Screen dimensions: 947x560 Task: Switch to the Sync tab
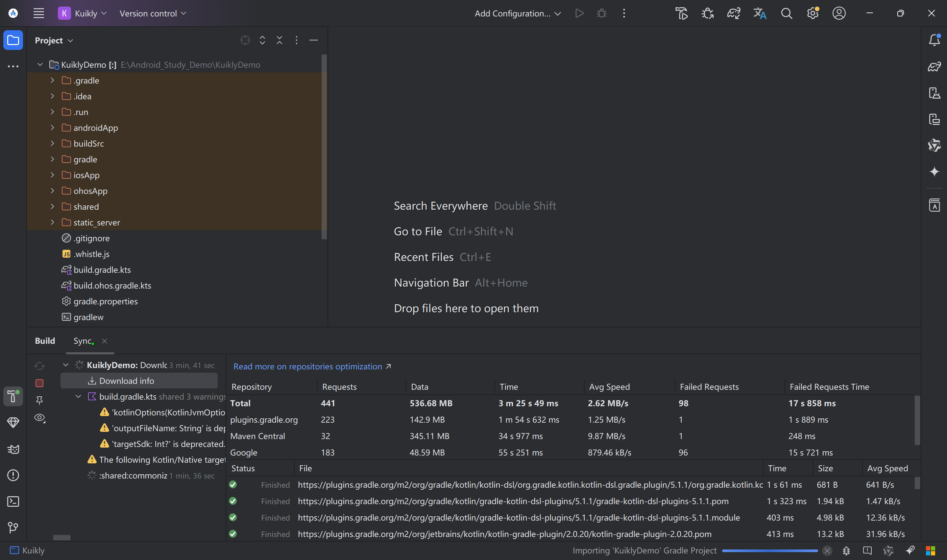pos(83,341)
